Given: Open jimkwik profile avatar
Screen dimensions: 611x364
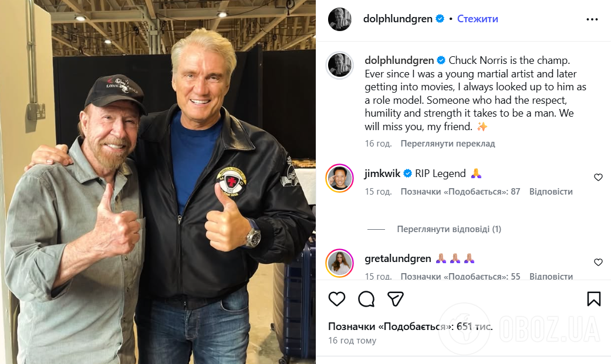Looking at the screenshot, I should [339, 178].
